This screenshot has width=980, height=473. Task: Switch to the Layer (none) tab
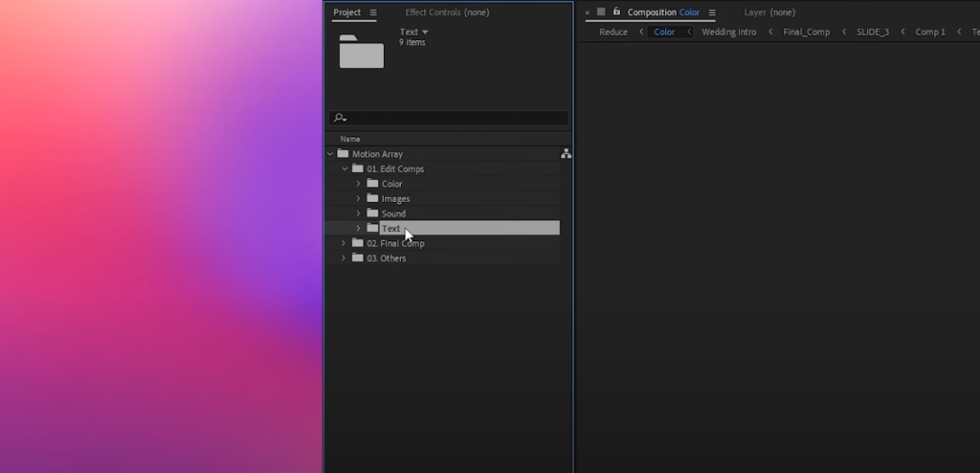pos(769,12)
